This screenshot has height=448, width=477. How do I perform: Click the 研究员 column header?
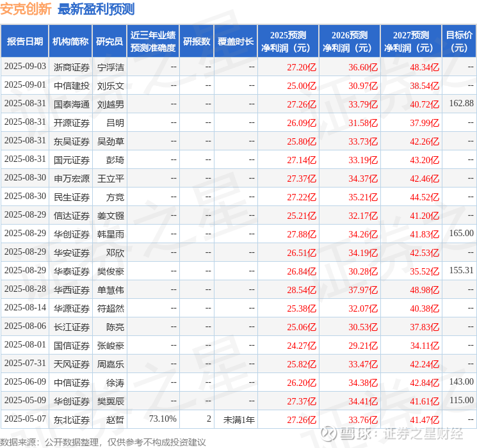[109, 42]
